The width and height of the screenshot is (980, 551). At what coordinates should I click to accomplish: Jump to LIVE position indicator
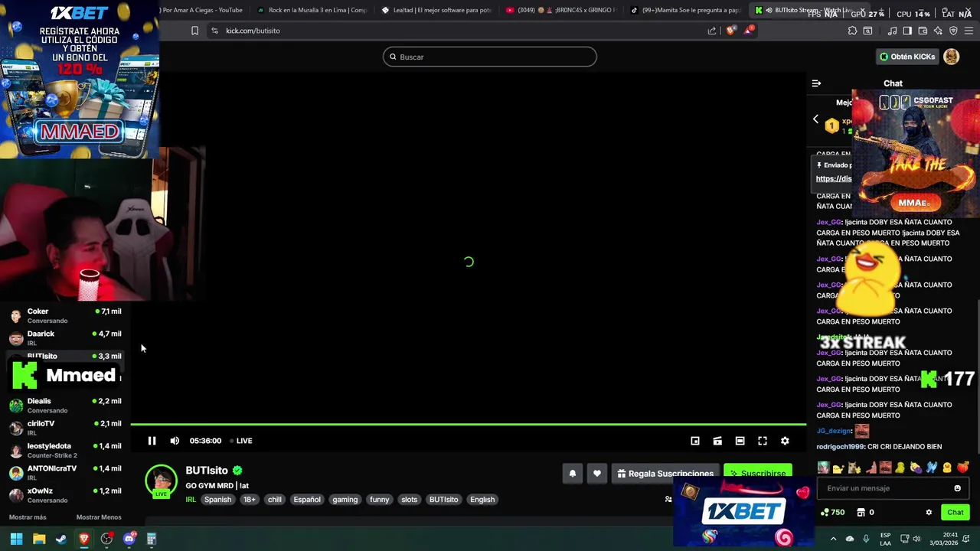[x=241, y=441]
